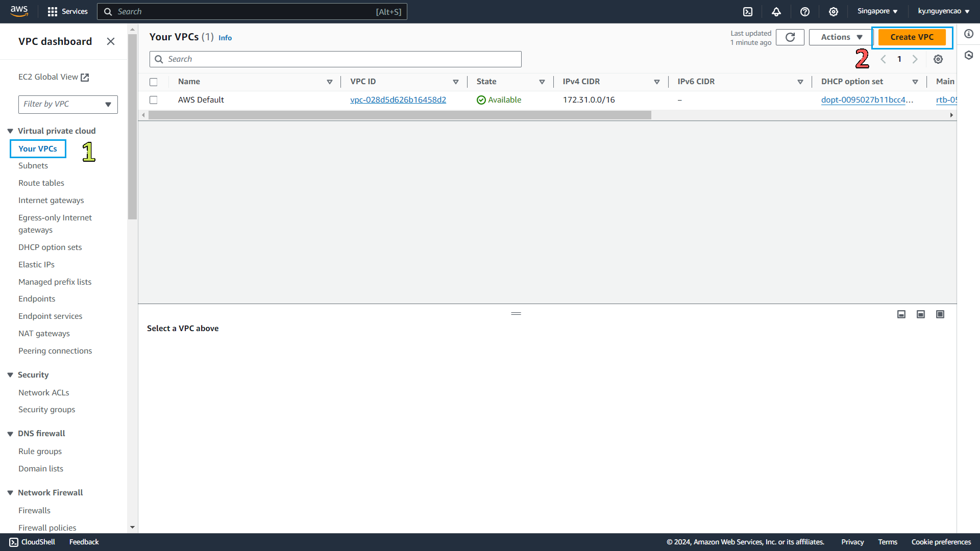Collapse the Security section

coord(10,375)
